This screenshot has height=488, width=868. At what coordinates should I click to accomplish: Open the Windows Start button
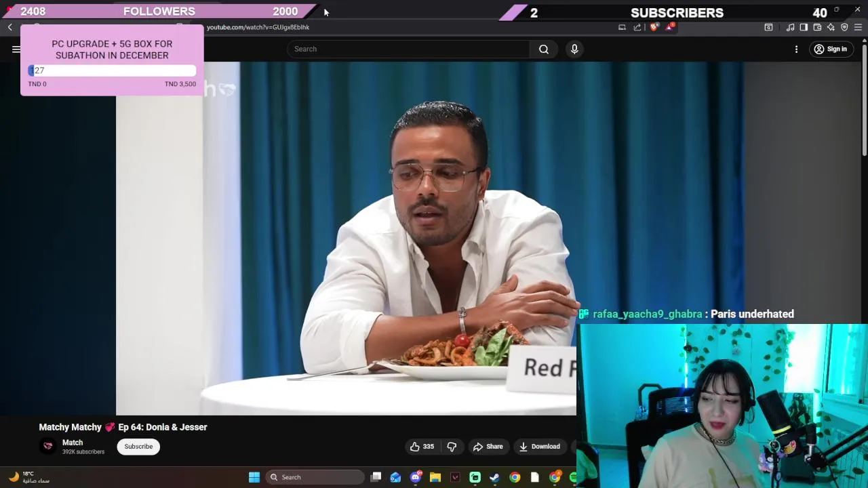coord(254,477)
